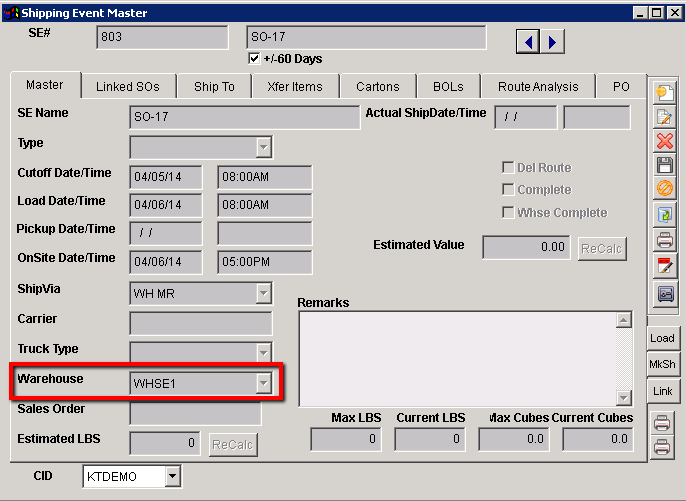Click the edit record pencil icon
The width and height of the screenshot is (686, 501).
tap(664, 117)
